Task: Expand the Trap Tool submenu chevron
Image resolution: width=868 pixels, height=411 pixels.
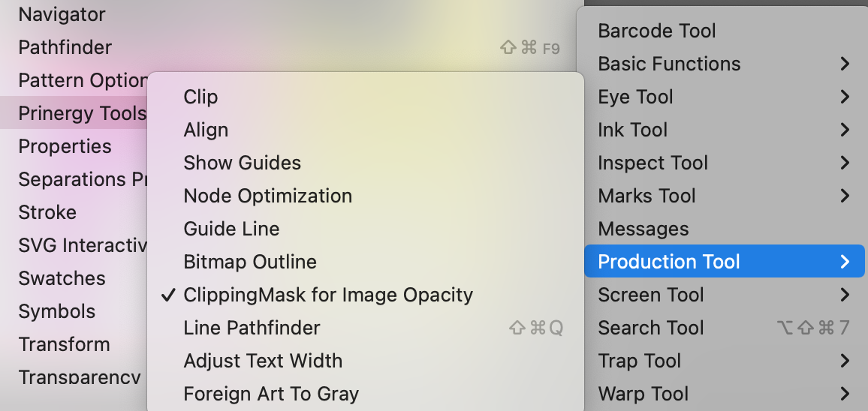Action: (x=845, y=361)
